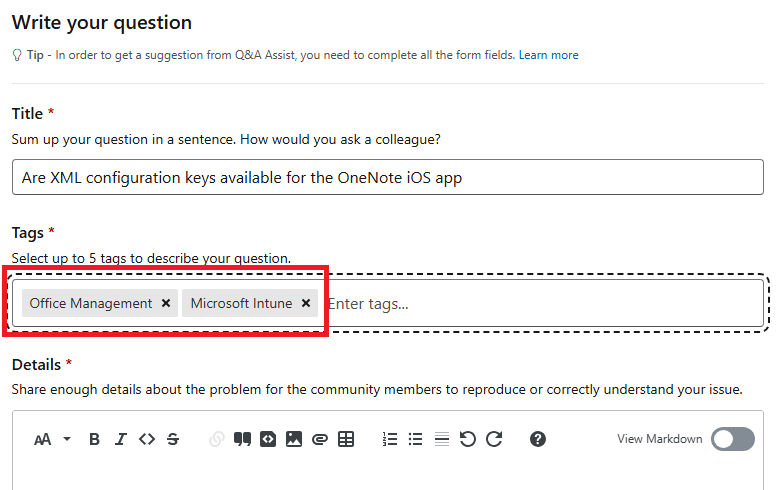The width and height of the screenshot is (779, 490).
Task: Undo the last edit
Action: point(467,439)
